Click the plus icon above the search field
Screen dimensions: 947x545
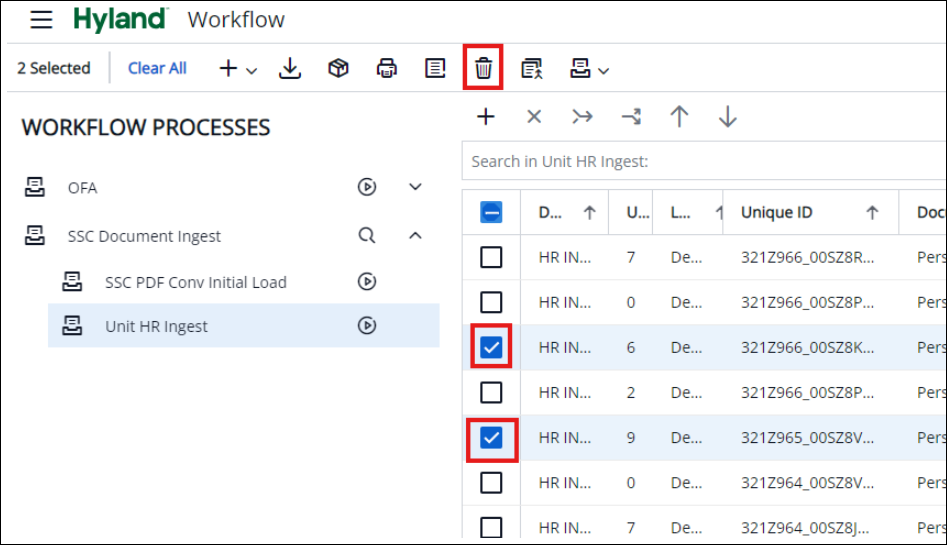486,116
